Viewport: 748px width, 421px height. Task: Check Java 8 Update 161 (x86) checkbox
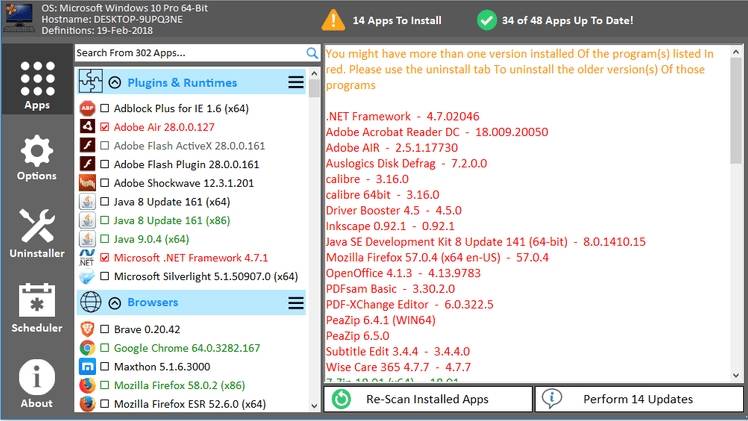[x=104, y=221]
